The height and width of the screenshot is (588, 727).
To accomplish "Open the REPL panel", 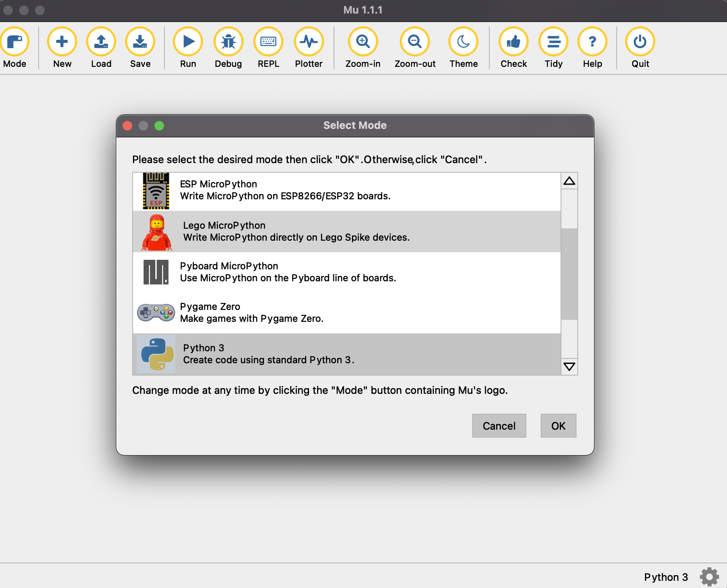I will [x=268, y=41].
